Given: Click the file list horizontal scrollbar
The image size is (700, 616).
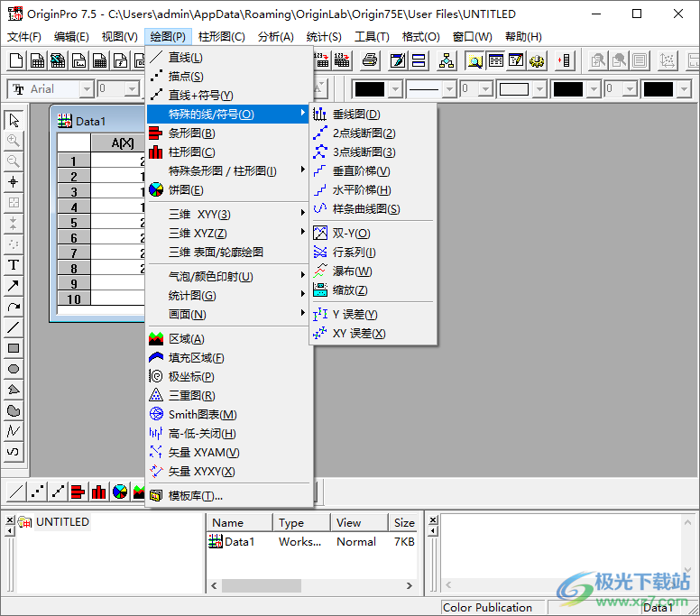Looking at the screenshot, I should pos(311,585).
